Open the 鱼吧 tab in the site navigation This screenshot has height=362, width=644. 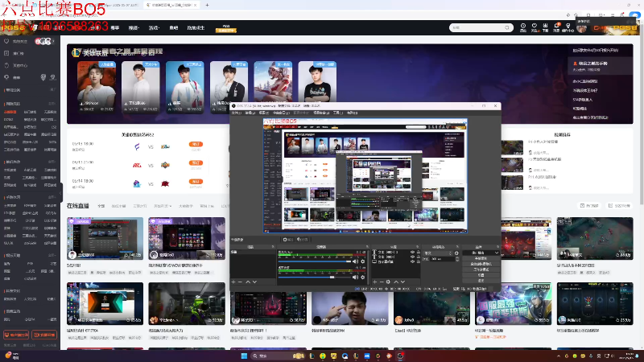[x=173, y=28]
